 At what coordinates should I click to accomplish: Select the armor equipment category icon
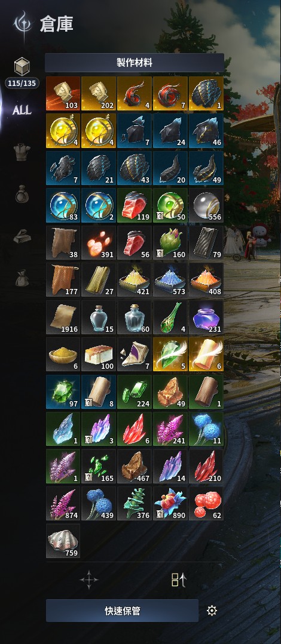(22, 152)
